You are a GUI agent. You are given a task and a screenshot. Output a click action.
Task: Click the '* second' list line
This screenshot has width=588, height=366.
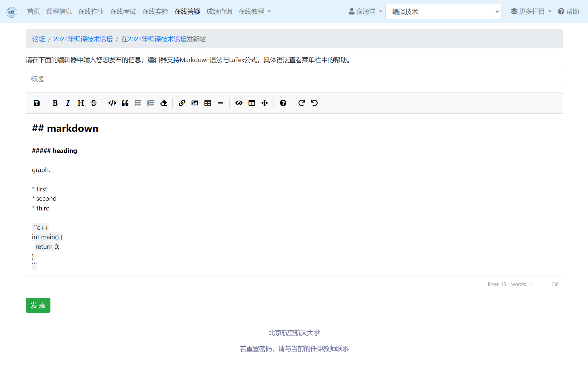(x=44, y=199)
